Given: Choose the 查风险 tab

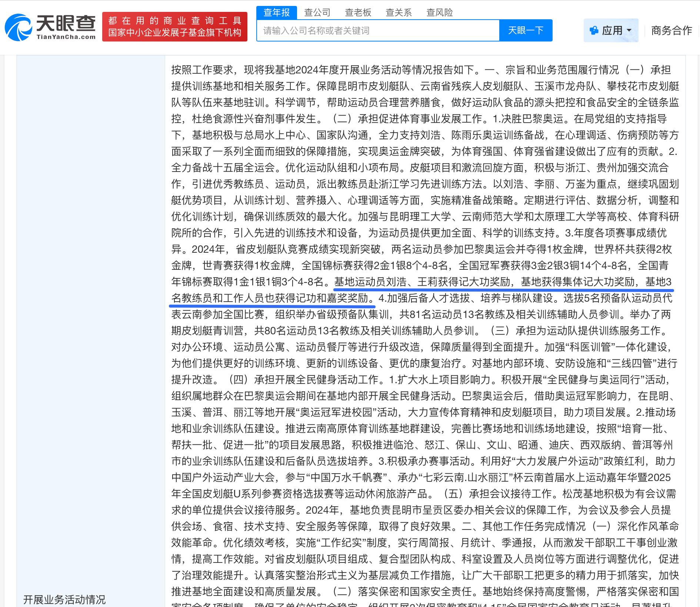Looking at the screenshot, I should click(x=439, y=13).
